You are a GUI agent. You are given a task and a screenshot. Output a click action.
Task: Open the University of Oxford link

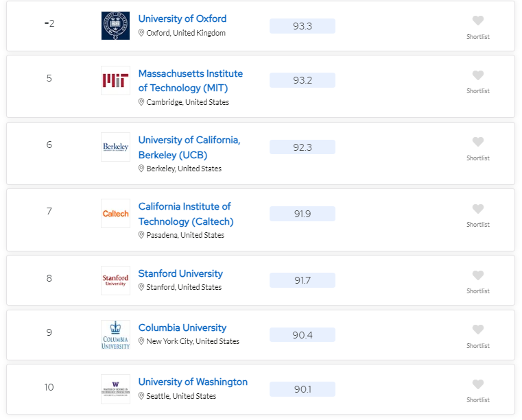182,18
